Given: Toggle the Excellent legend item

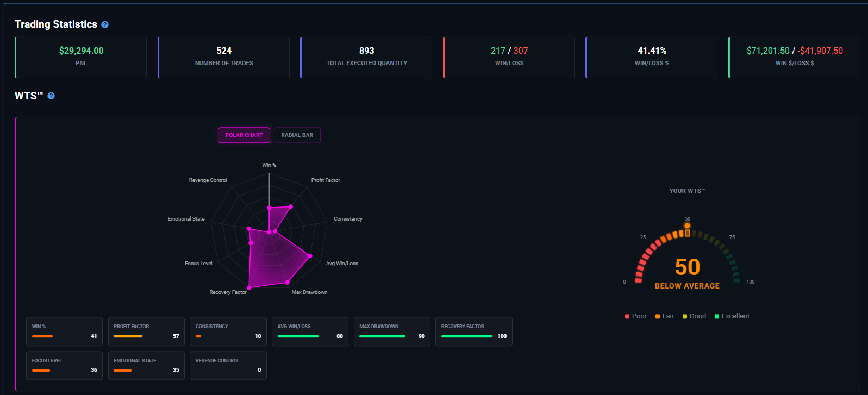Looking at the screenshot, I should click(x=732, y=316).
